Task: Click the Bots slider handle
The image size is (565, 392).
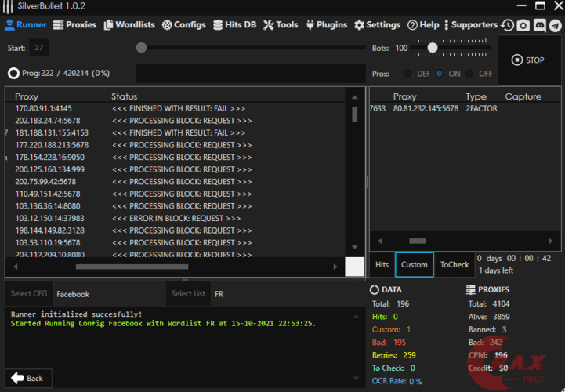Action: point(432,48)
